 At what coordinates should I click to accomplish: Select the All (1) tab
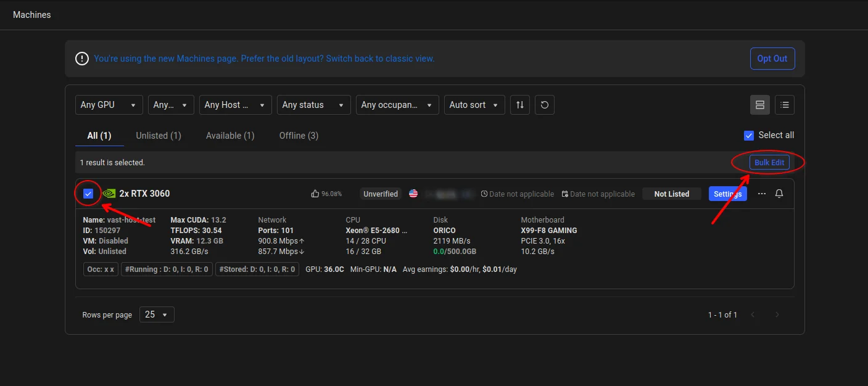point(99,136)
